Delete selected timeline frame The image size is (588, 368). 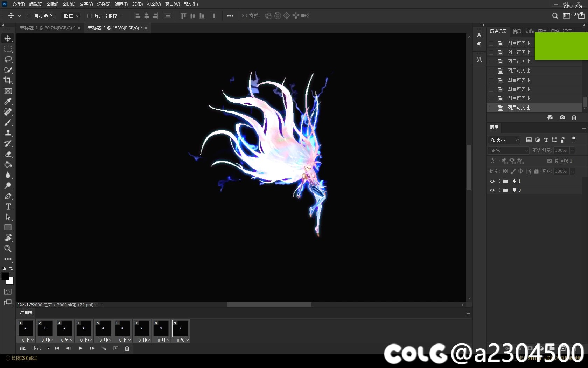pyautogui.click(x=127, y=348)
